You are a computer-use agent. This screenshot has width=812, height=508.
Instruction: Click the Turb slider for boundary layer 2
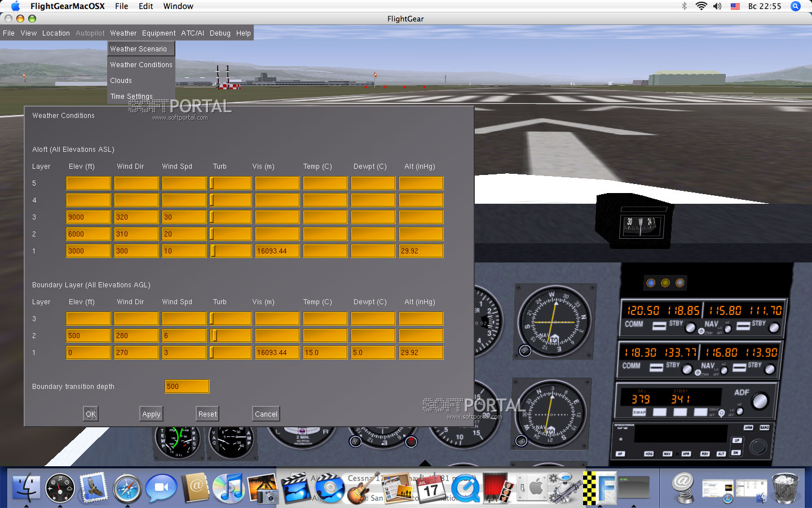tap(231, 335)
